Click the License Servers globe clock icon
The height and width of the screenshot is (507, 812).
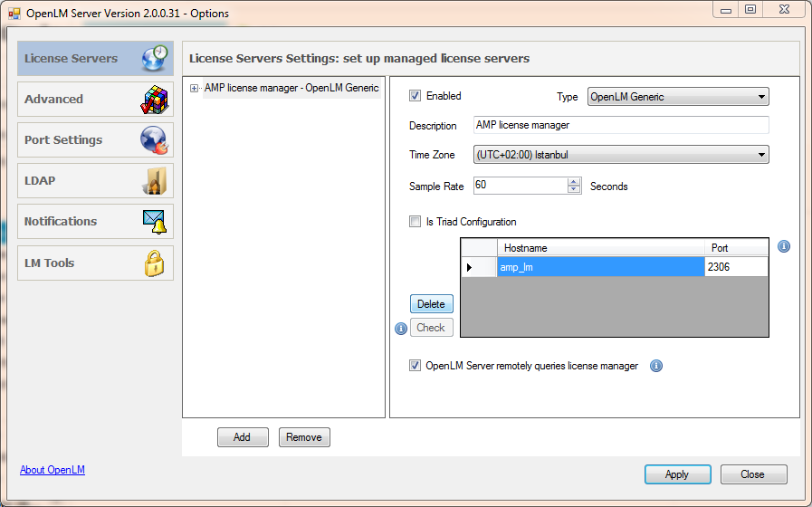coord(155,59)
